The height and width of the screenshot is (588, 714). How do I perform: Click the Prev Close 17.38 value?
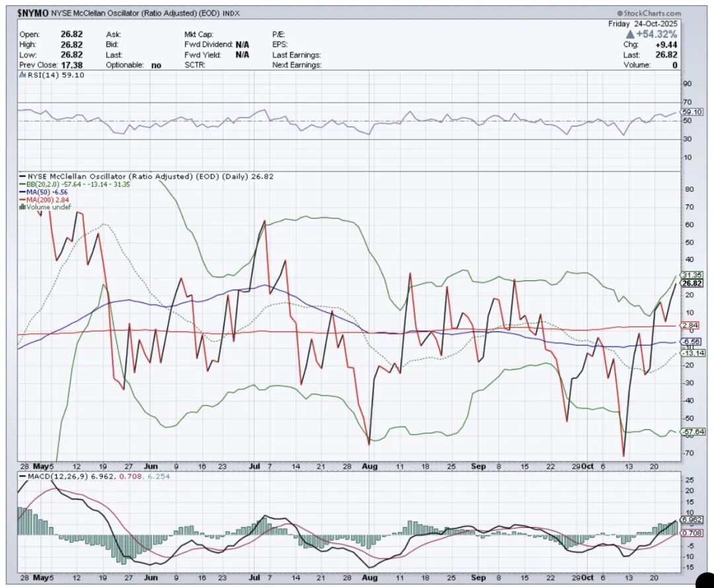pyautogui.click(x=71, y=65)
